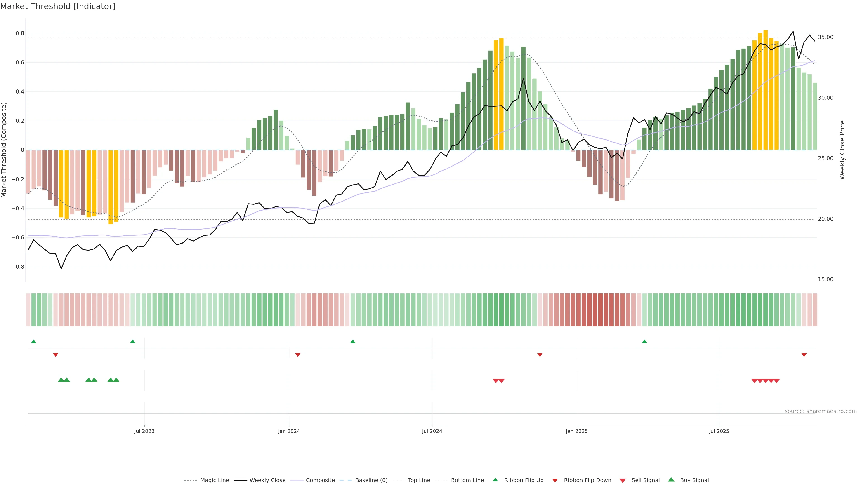868x488 pixels.
Task: Click the Jul 2024 axis label
Action: [x=432, y=431]
